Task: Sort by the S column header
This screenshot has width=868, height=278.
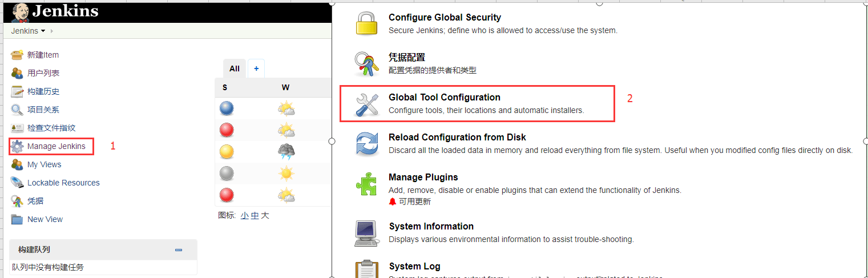Action: (x=225, y=87)
